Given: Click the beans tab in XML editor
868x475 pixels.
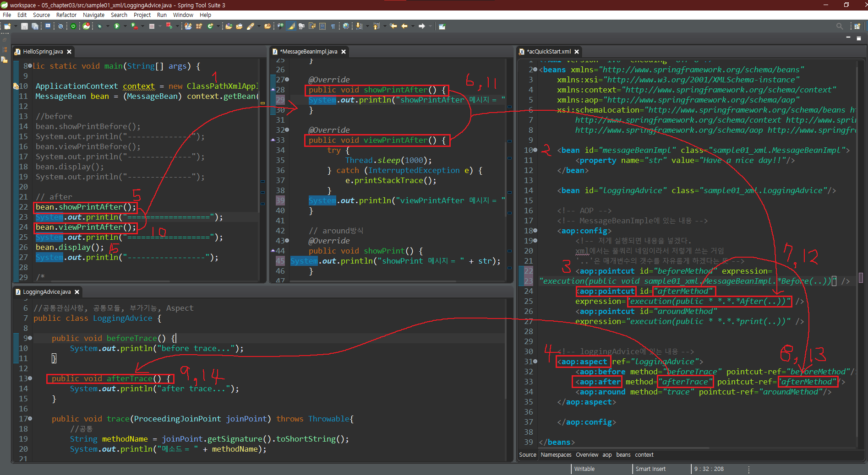Looking at the screenshot, I should pos(623,455).
